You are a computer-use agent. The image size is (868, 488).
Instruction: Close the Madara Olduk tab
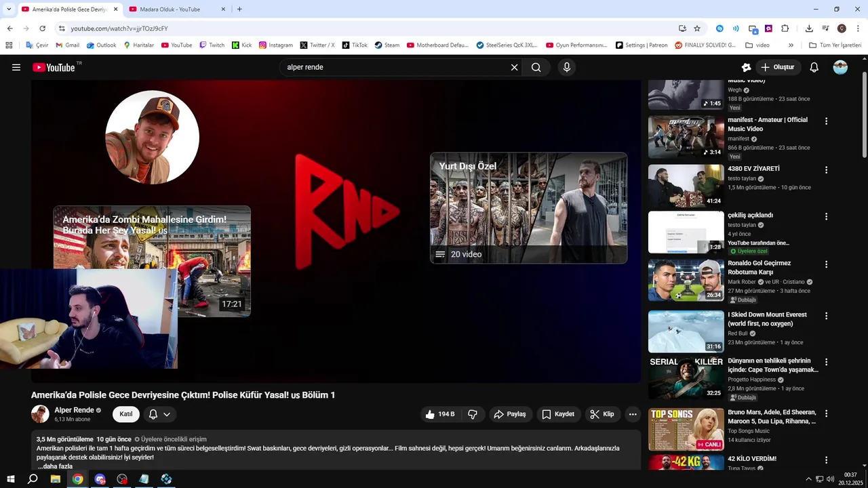pos(223,9)
